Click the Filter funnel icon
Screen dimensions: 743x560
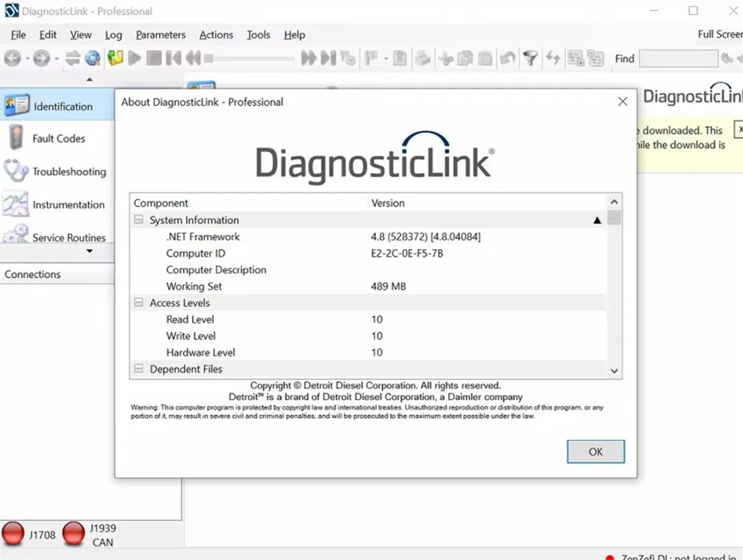(530, 58)
